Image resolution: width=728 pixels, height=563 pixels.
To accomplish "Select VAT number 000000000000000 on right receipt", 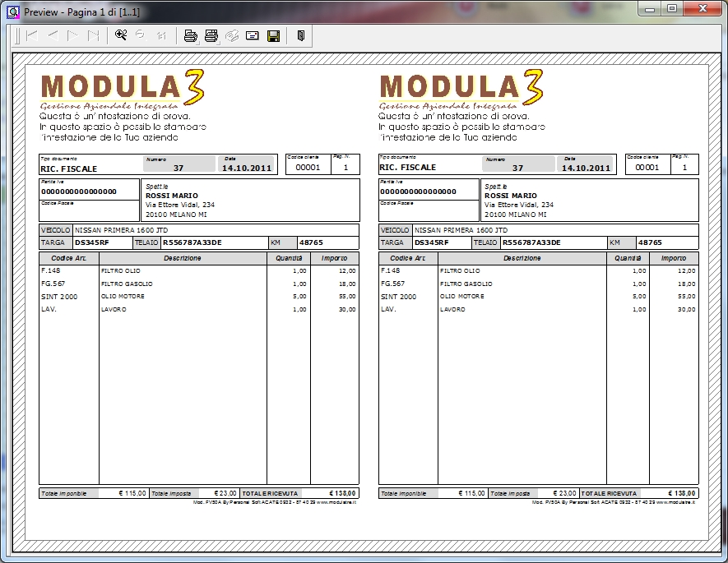I will click(x=418, y=192).
